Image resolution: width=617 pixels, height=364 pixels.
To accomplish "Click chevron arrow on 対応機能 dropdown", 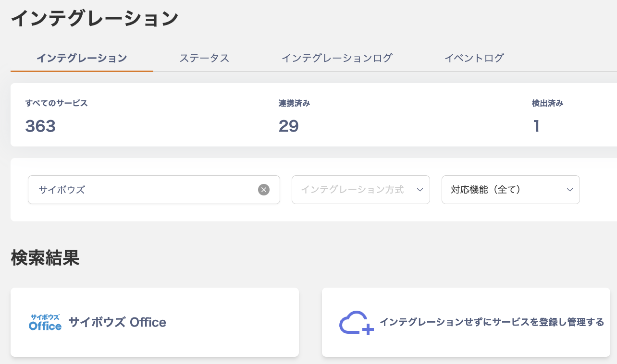I will 569,190.
